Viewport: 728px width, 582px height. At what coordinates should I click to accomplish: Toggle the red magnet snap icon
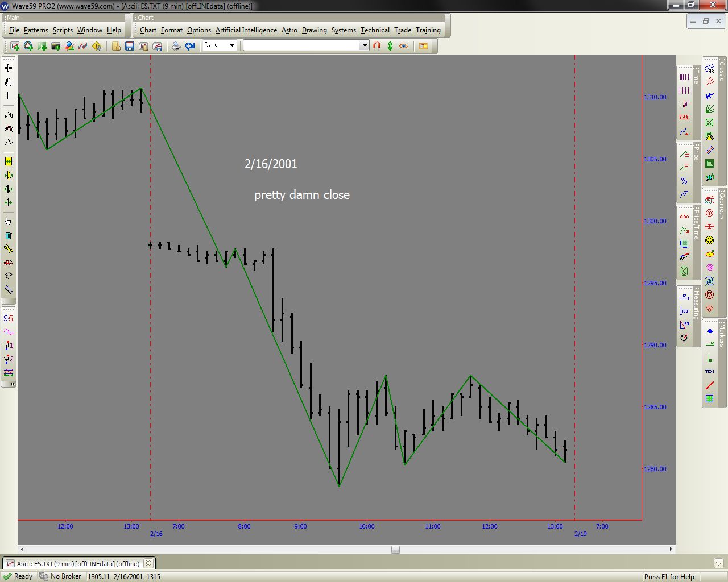(377, 46)
